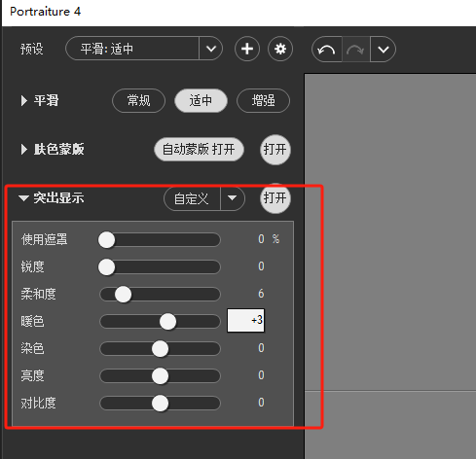Focus the 暖色 value input field
The image size is (476, 459).
point(245,320)
